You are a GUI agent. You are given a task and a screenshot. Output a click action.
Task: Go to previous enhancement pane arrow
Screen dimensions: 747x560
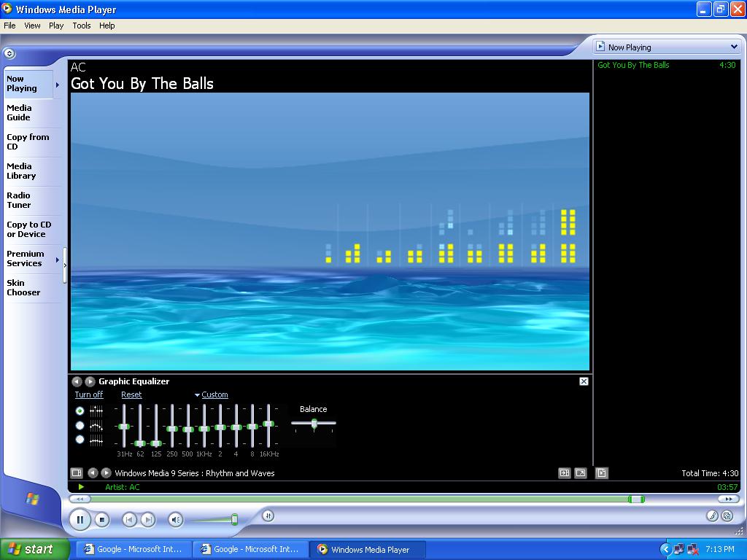coord(76,381)
